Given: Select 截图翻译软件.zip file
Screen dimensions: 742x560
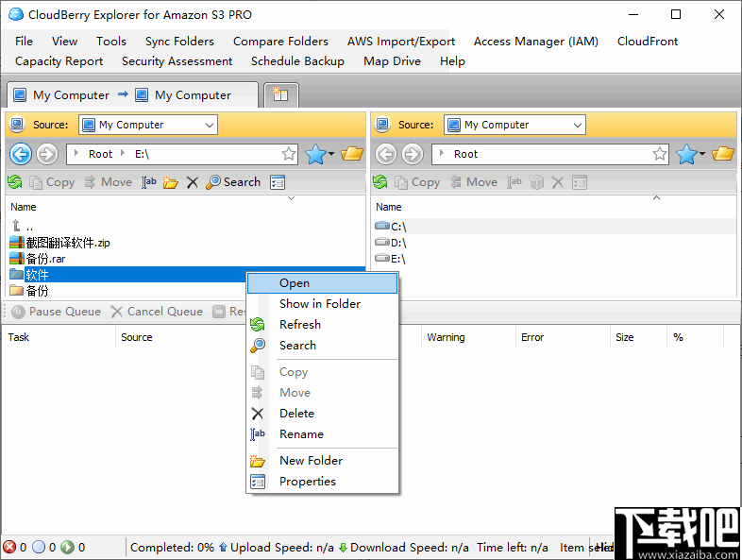Looking at the screenshot, I should click(x=60, y=243).
